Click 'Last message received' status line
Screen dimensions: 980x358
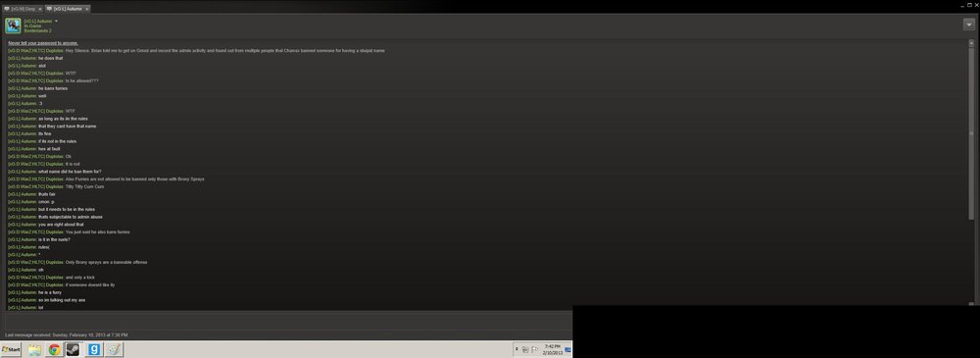click(67, 334)
